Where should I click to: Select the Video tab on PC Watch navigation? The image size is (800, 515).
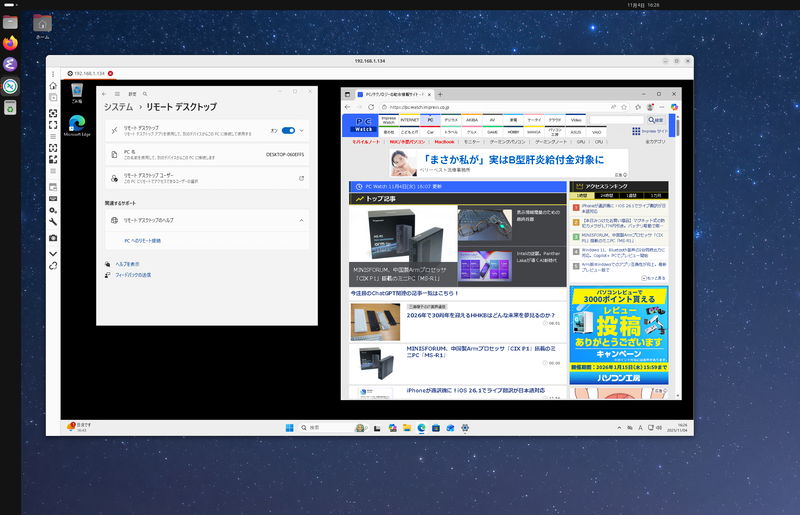[x=576, y=120]
